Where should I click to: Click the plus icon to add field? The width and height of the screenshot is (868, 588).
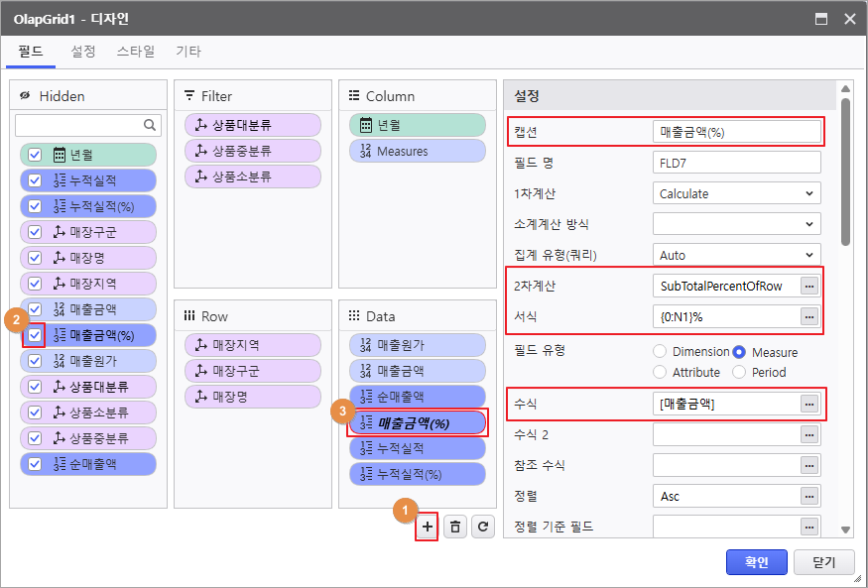428,527
